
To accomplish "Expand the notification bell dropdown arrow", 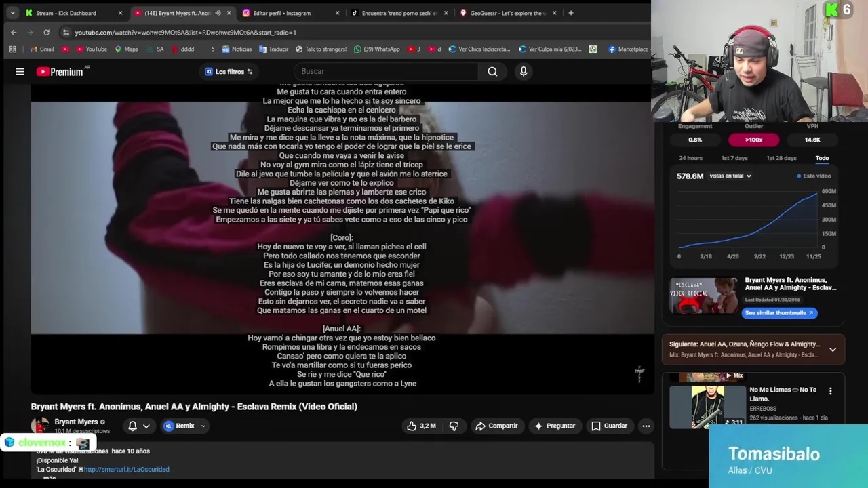I will tap(146, 426).
